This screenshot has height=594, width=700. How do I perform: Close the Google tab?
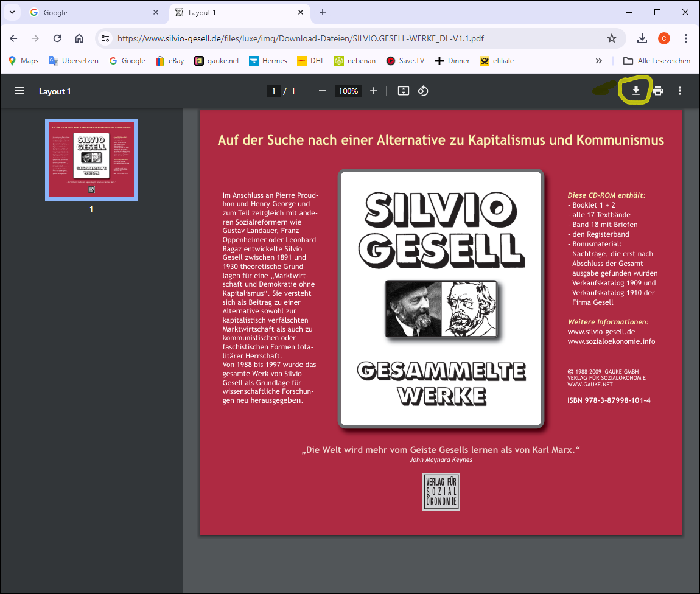pos(156,13)
